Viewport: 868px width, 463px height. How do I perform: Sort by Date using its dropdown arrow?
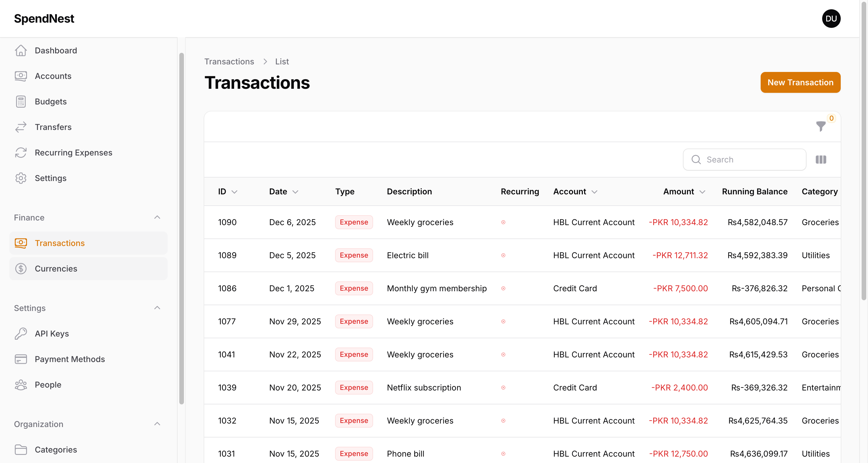pyautogui.click(x=296, y=192)
